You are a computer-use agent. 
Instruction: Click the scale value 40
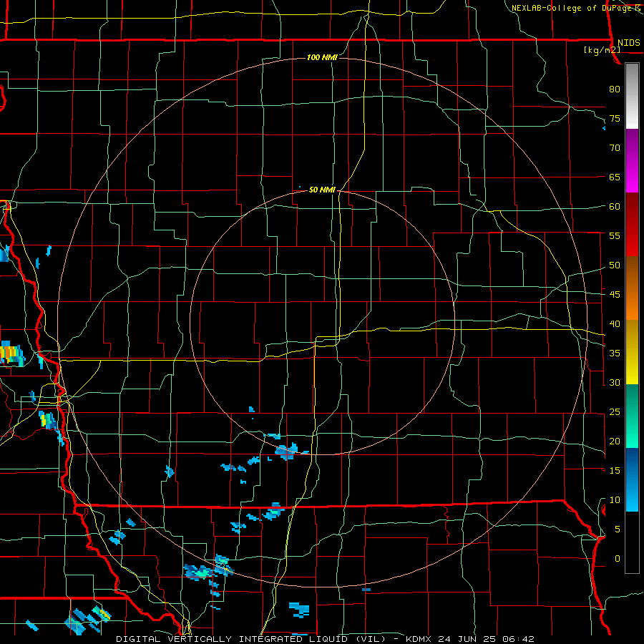615,324
